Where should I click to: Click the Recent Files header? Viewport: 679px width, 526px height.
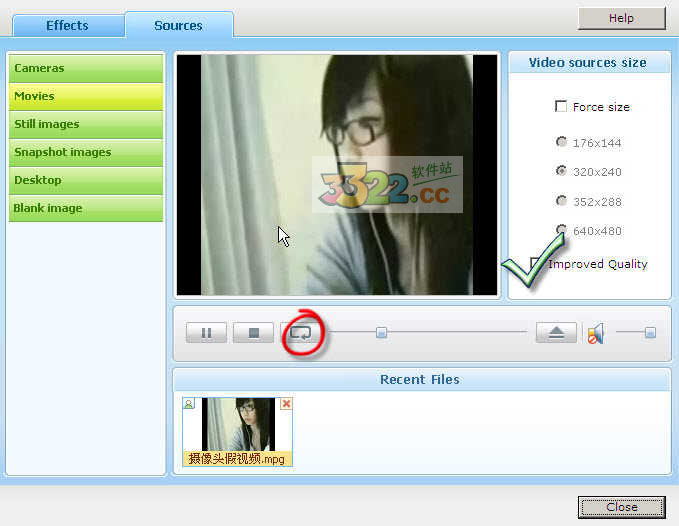(x=421, y=380)
